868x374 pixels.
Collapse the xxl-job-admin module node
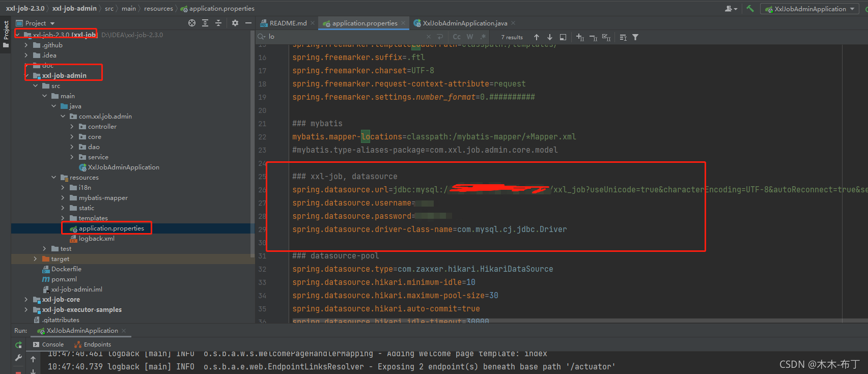(26, 76)
